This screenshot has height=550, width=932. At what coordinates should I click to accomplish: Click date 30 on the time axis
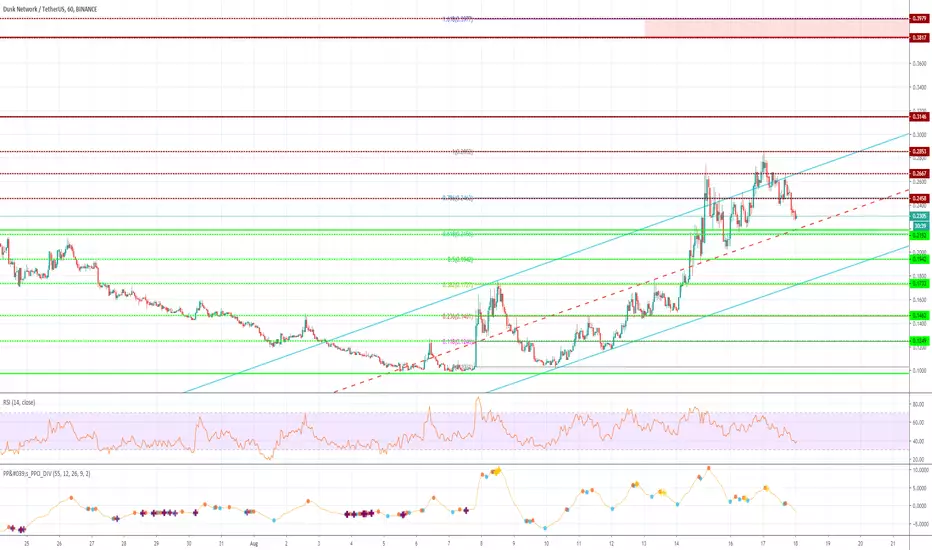(189, 543)
